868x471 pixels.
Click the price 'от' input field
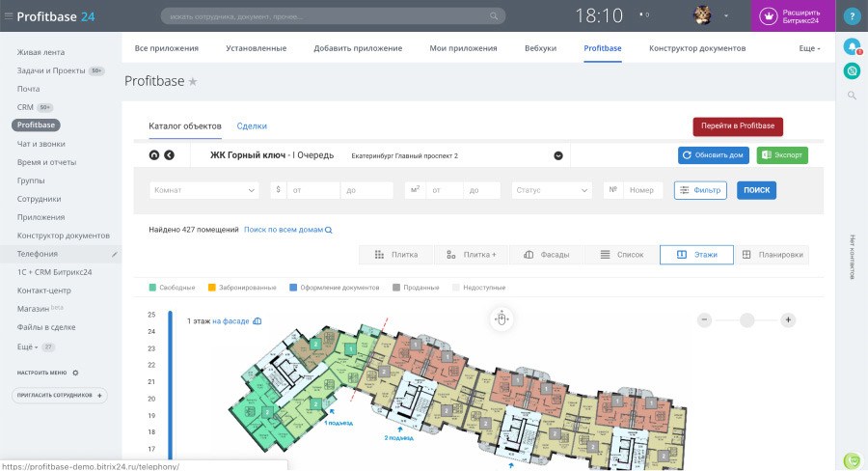click(x=313, y=190)
